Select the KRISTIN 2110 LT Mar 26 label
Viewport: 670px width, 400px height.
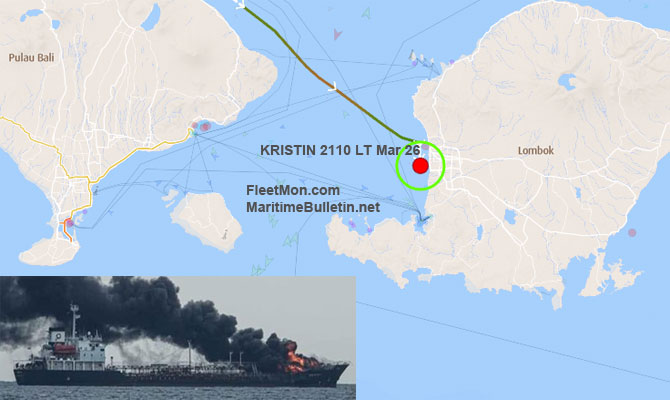pyautogui.click(x=340, y=150)
